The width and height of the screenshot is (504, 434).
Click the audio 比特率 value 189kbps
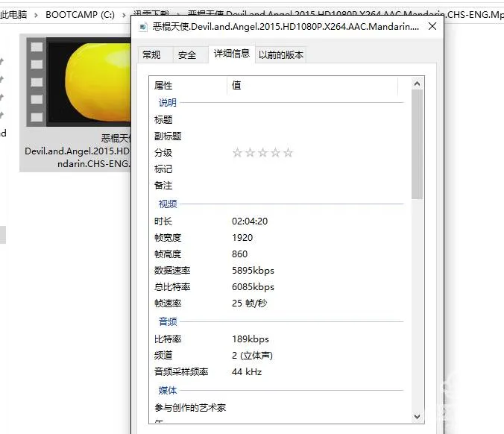pyautogui.click(x=251, y=339)
